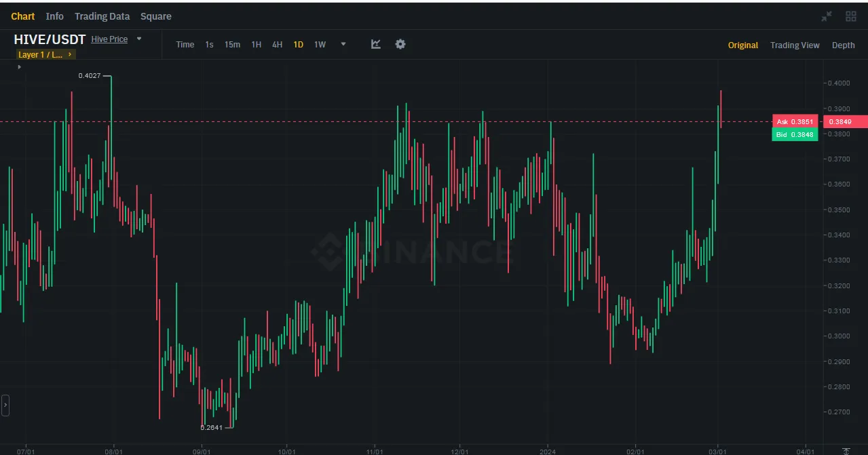
Task: Click the shrink chart arrows icon
Action: pos(827,16)
